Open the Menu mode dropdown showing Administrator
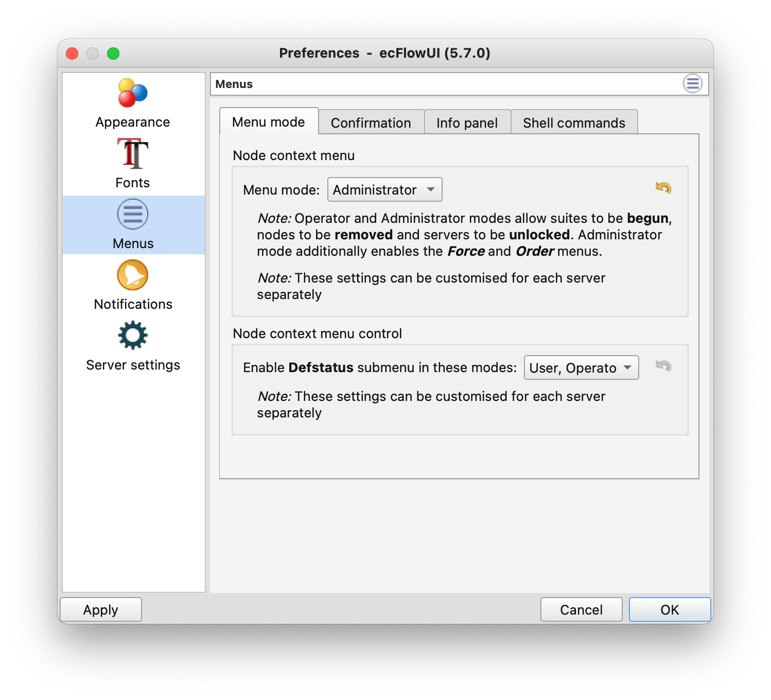Viewport: 771px width, 700px height. pyautogui.click(x=384, y=189)
